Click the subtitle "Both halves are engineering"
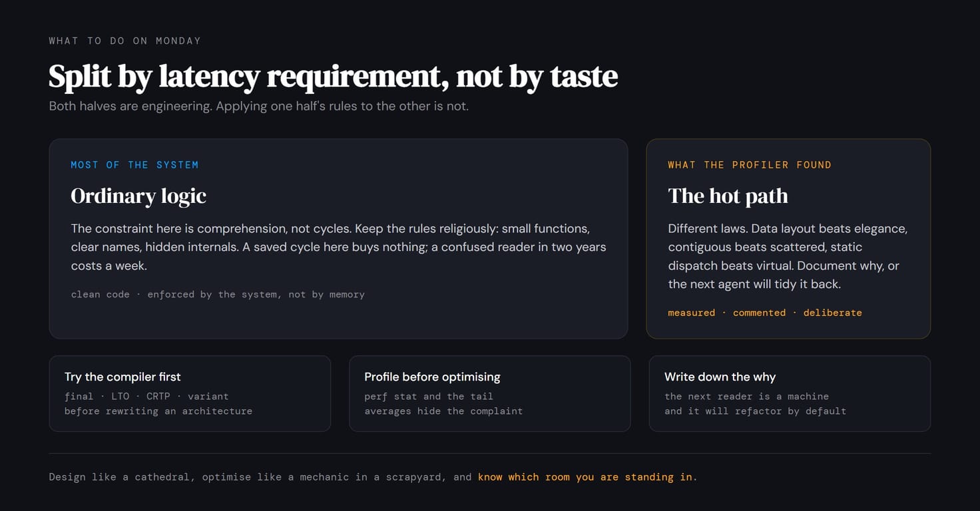The height and width of the screenshot is (511, 980). [259, 106]
